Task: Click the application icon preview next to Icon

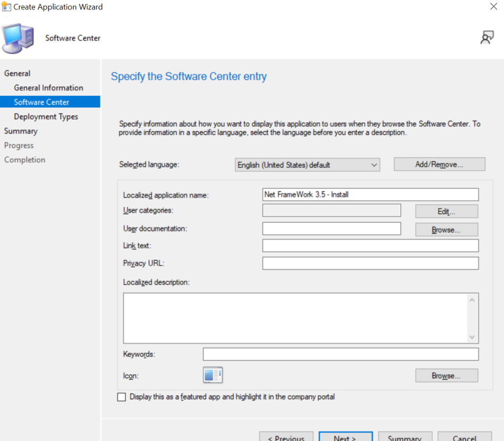Action: tap(213, 375)
